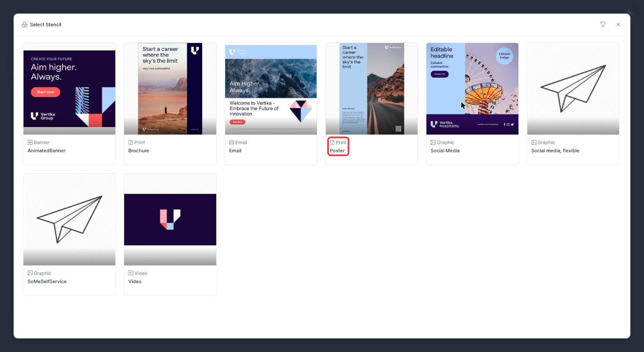
Task: Select the Social media, flexible paper plane thumbnail
Action: 573,88
